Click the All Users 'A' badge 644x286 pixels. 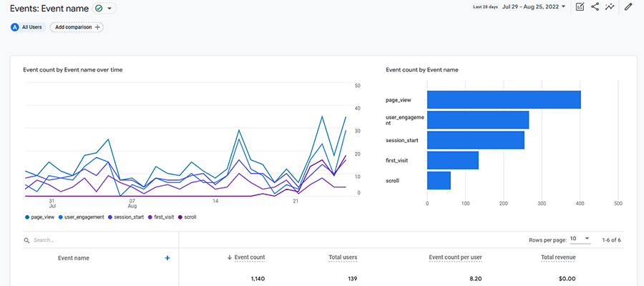[x=14, y=27]
